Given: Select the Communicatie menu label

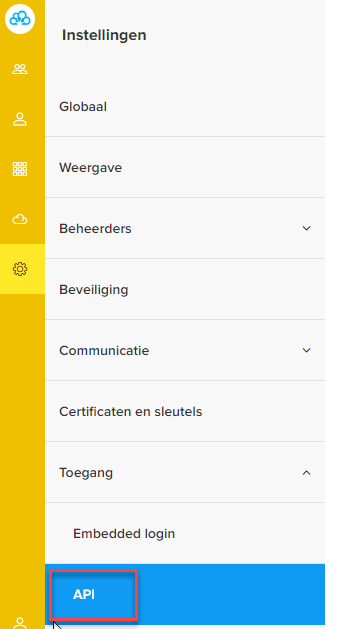Looking at the screenshot, I should (x=104, y=351).
